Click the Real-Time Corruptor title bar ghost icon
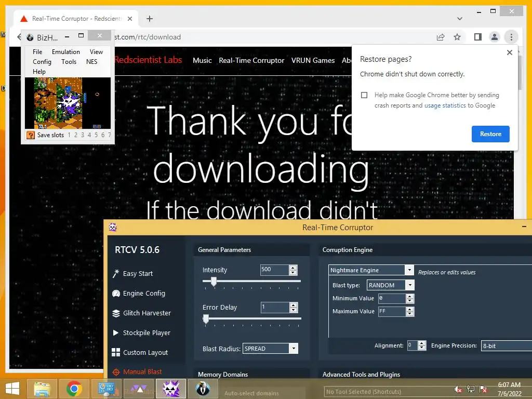The image size is (532, 399). 113,227
